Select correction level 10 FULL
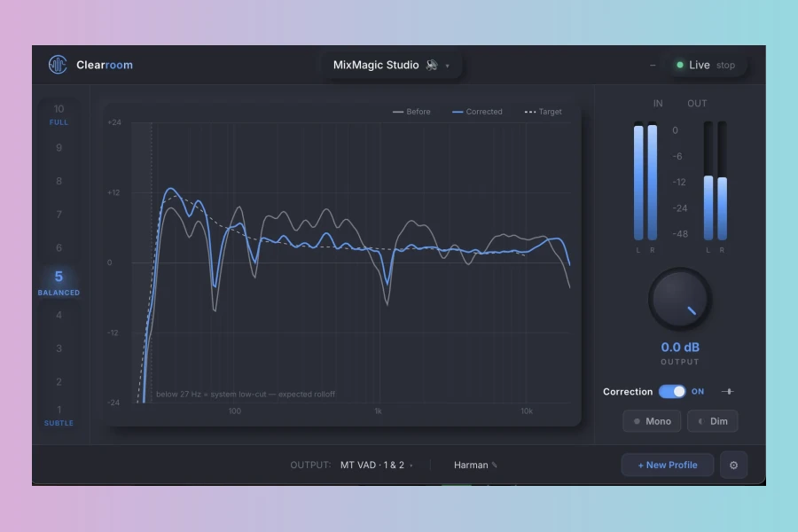 coord(59,114)
